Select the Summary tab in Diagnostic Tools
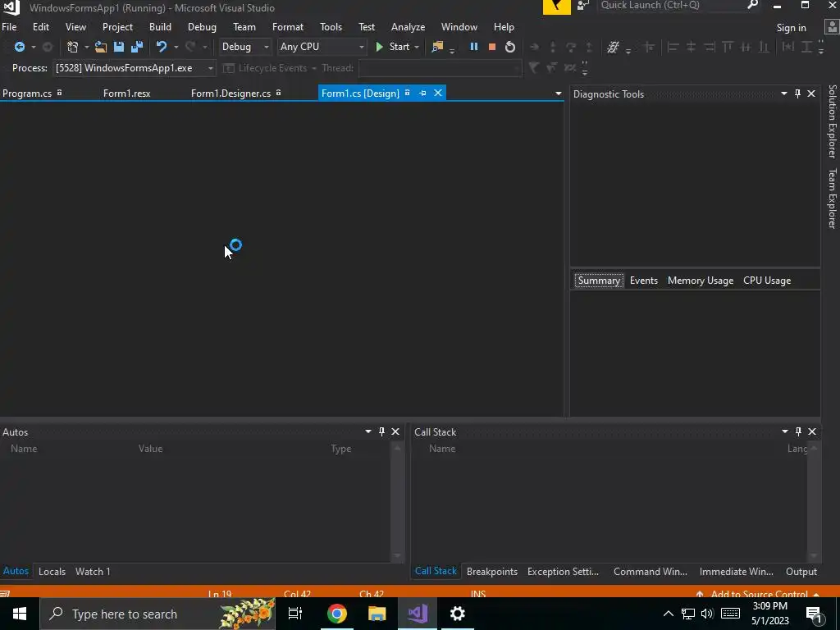 coord(599,281)
